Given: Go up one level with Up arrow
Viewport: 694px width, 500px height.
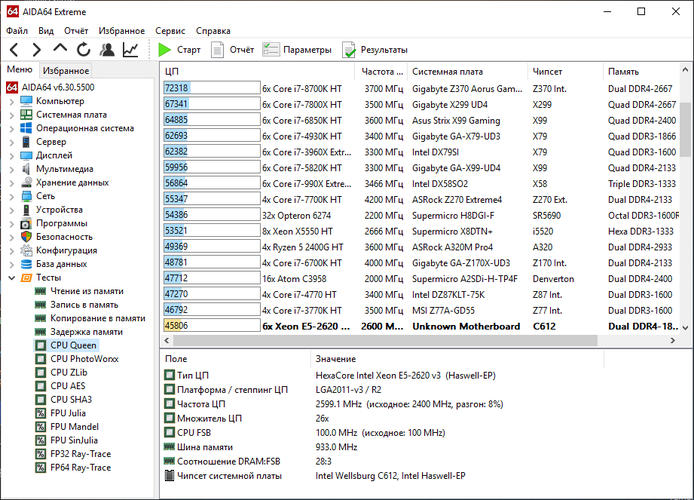Looking at the screenshot, I should coord(60,49).
